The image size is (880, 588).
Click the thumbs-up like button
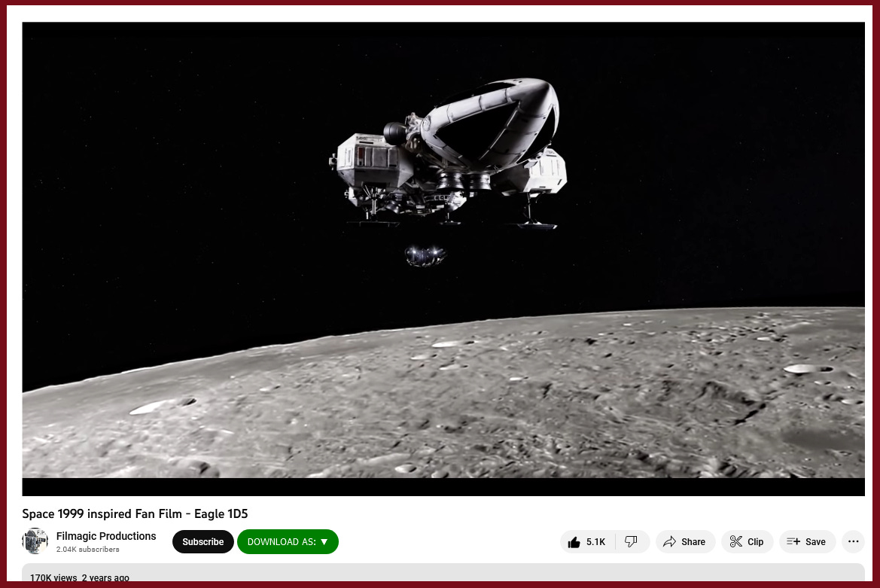pyautogui.click(x=588, y=541)
